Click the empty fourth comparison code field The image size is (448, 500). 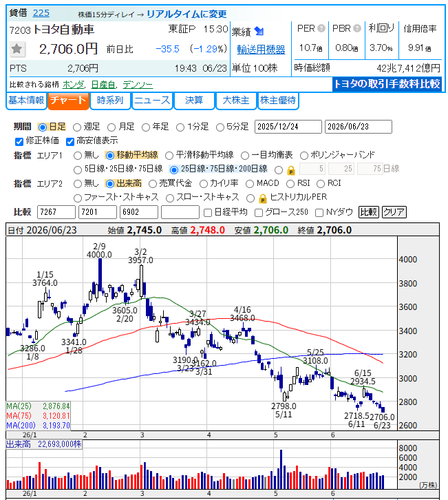tap(180, 212)
